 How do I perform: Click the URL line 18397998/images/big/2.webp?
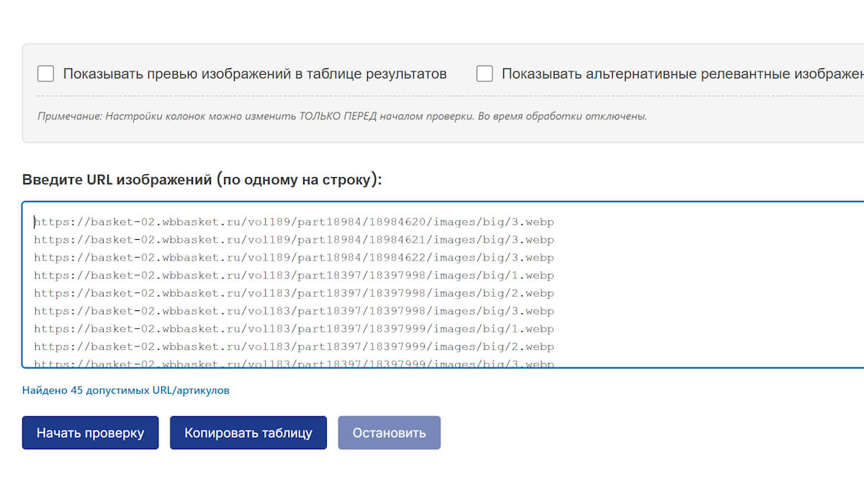pos(294,294)
